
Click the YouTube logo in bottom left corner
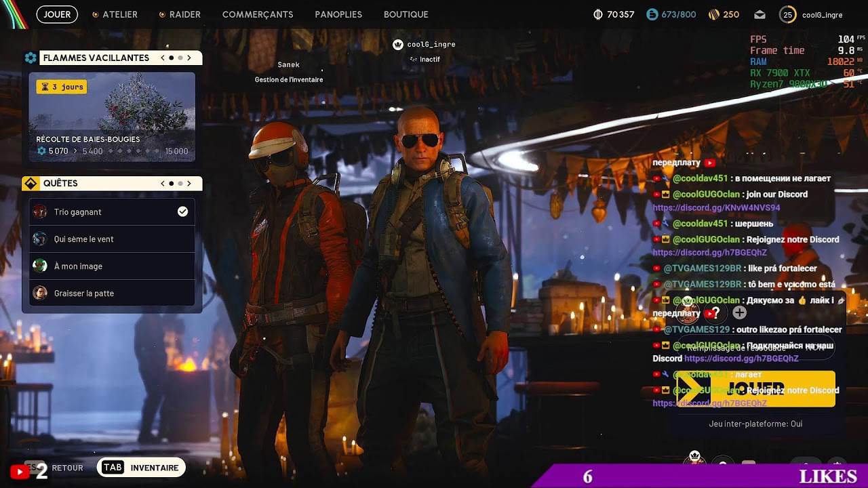coord(20,471)
